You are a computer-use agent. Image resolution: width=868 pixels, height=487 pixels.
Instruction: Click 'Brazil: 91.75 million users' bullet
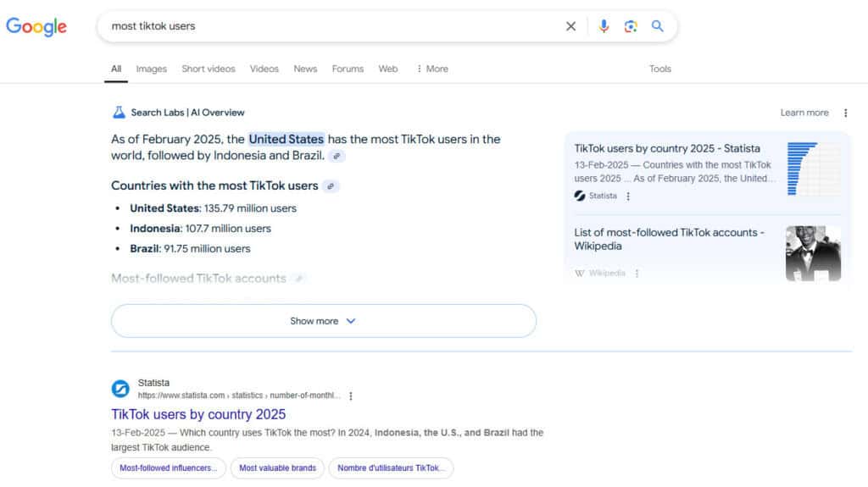tap(190, 249)
